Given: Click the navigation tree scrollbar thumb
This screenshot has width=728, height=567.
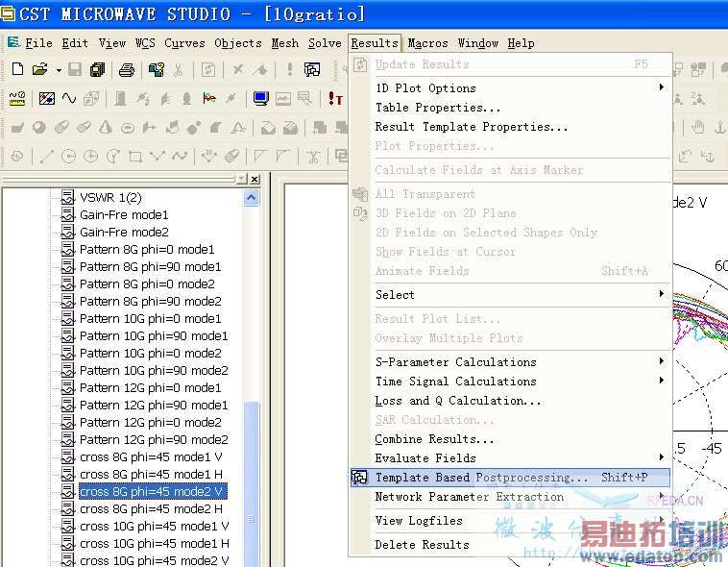Looking at the screenshot, I should click(x=252, y=483).
